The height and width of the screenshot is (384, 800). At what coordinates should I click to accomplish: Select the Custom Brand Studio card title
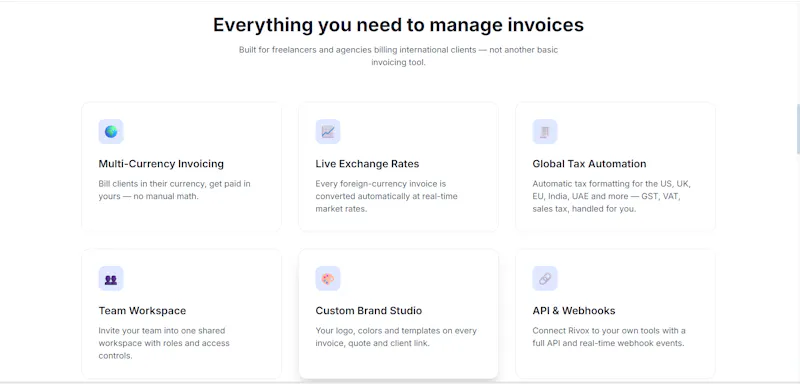[369, 311]
